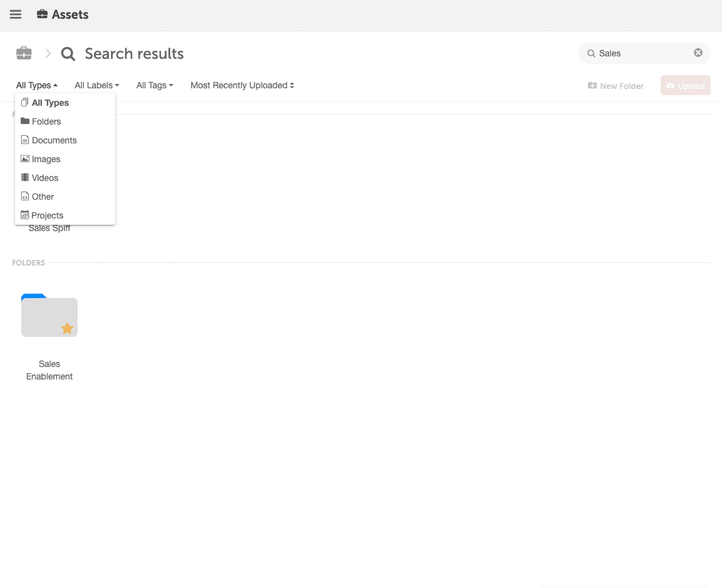This screenshot has width=722, height=588.
Task: Select All Types in the filter menu
Action: (65, 103)
